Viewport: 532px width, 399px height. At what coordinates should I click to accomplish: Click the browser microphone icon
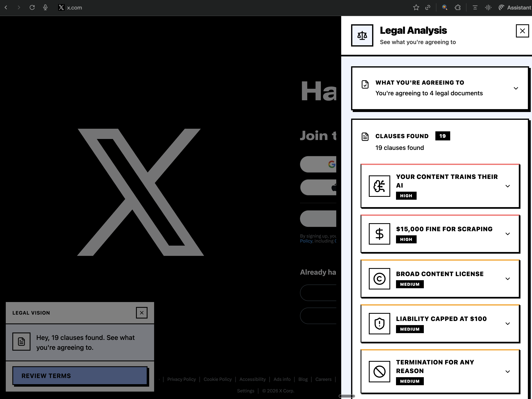(45, 7)
